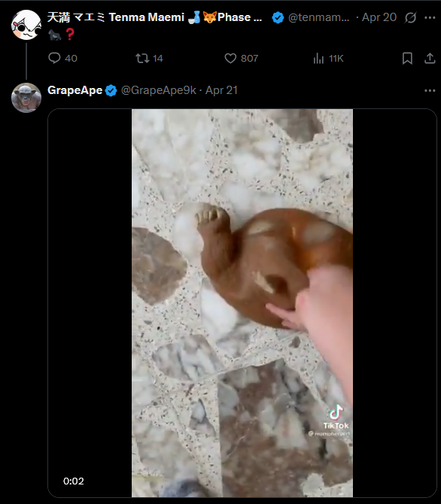Like the tweet with 807 likes

(x=242, y=58)
